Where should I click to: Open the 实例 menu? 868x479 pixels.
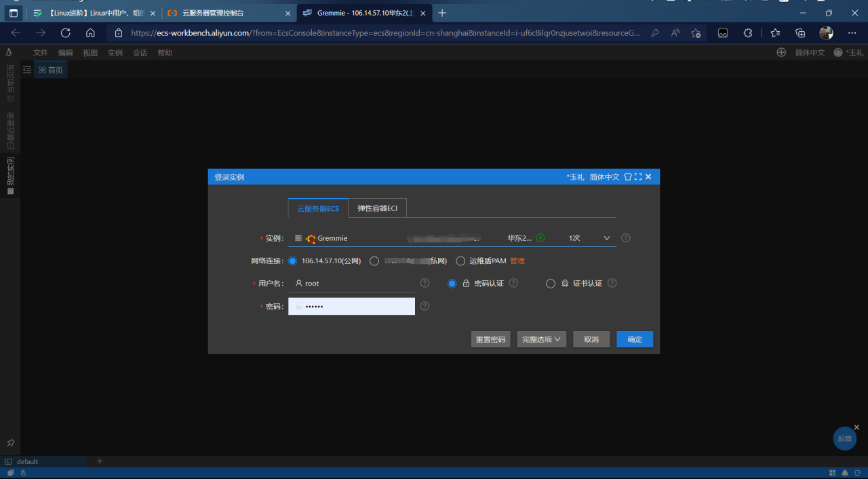pyautogui.click(x=115, y=52)
